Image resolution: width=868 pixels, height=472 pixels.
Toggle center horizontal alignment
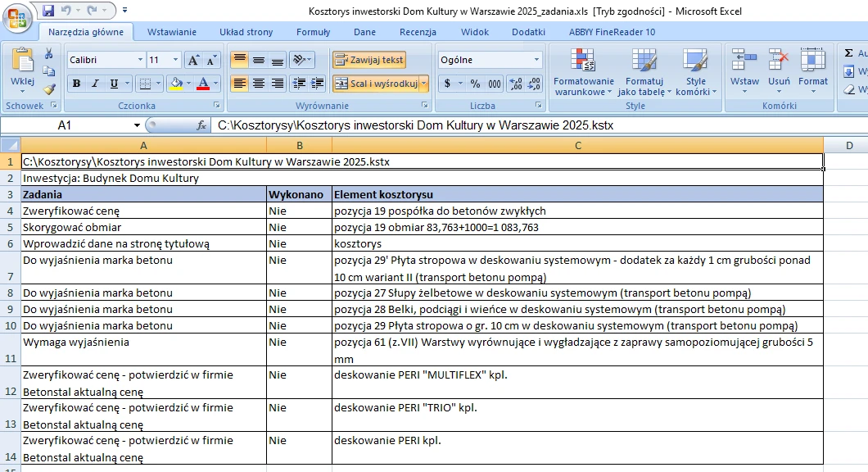(x=259, y=84)
